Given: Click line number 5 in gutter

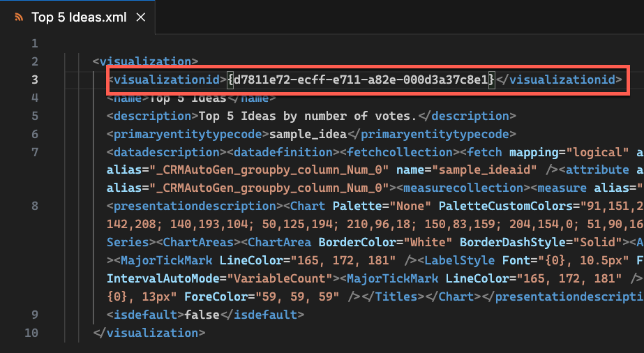Looking at the screenshot, I should pos(34,116).
